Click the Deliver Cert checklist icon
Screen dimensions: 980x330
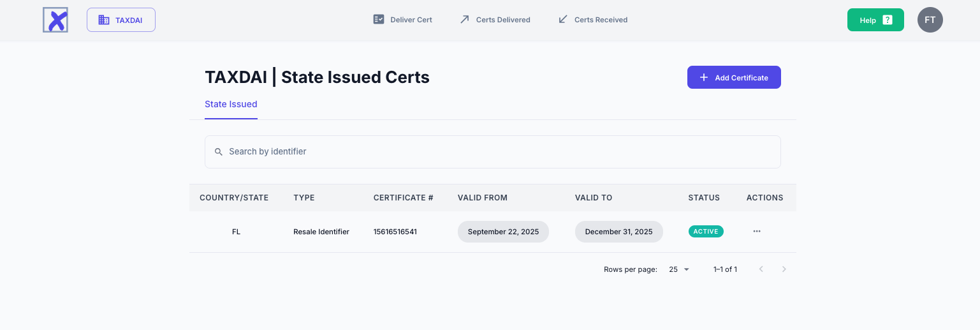click(x=379, y=20)
